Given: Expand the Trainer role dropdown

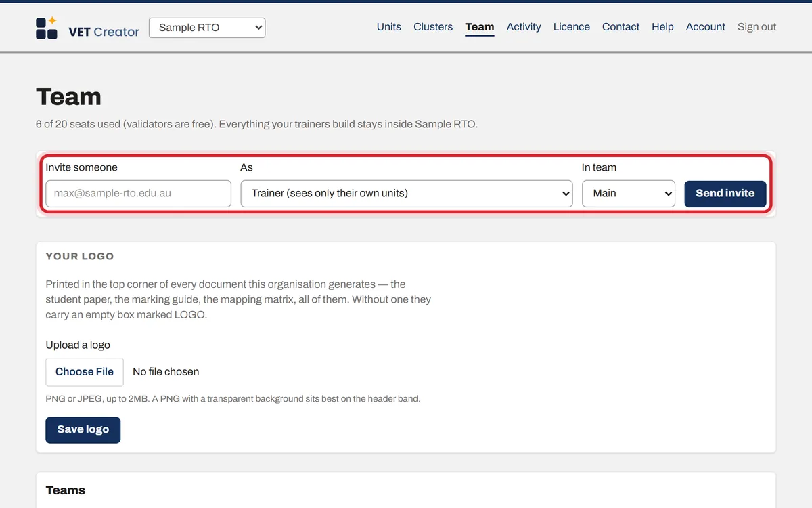Looking at the screenshot, I should click(407, 193).
